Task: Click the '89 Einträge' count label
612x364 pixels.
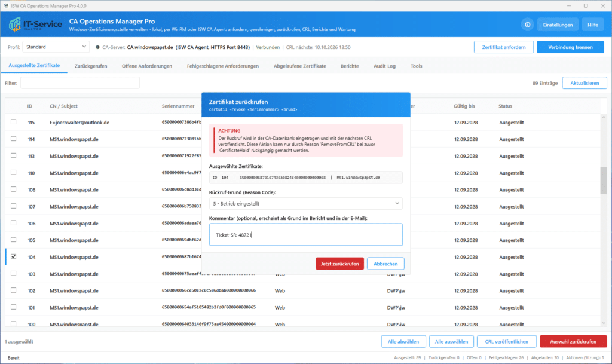Action: (x=545, y=83)
